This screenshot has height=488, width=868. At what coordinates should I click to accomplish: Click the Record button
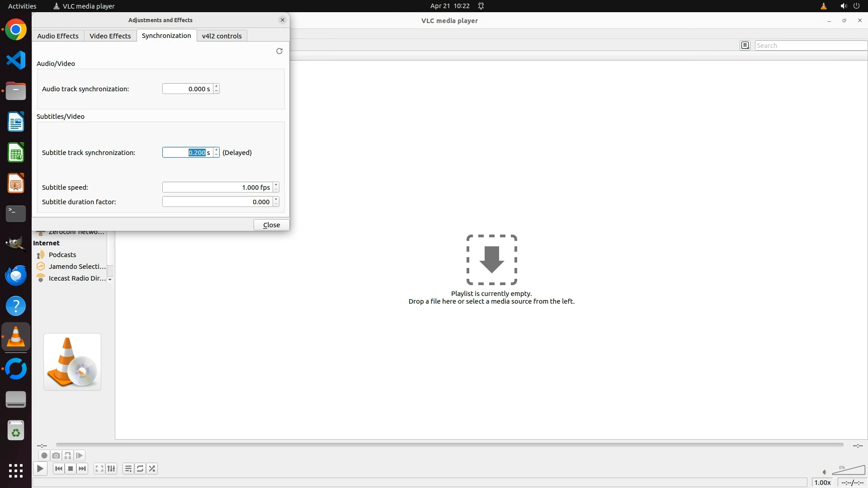point(44,455)
